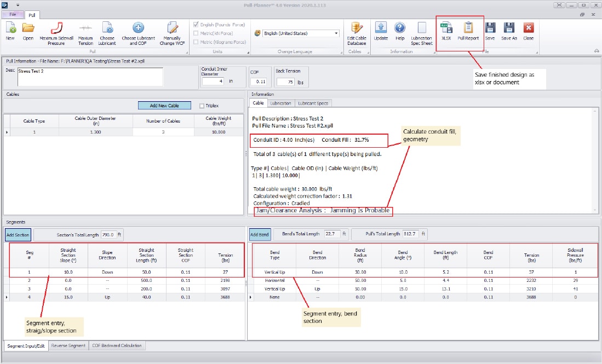Image resolution: width=602 pixels, height=364 pixels.
Task: Click Choose Lubricant icon
Action: [107, 33]
